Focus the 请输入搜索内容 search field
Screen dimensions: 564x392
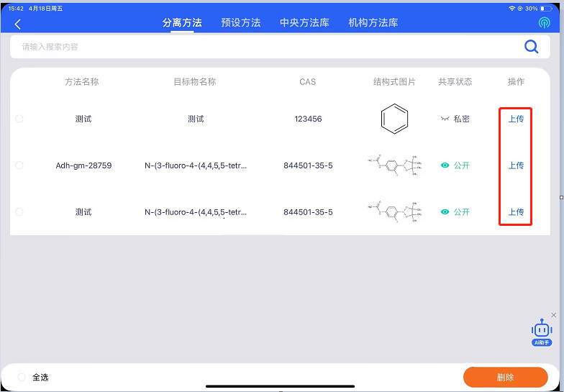259,47
